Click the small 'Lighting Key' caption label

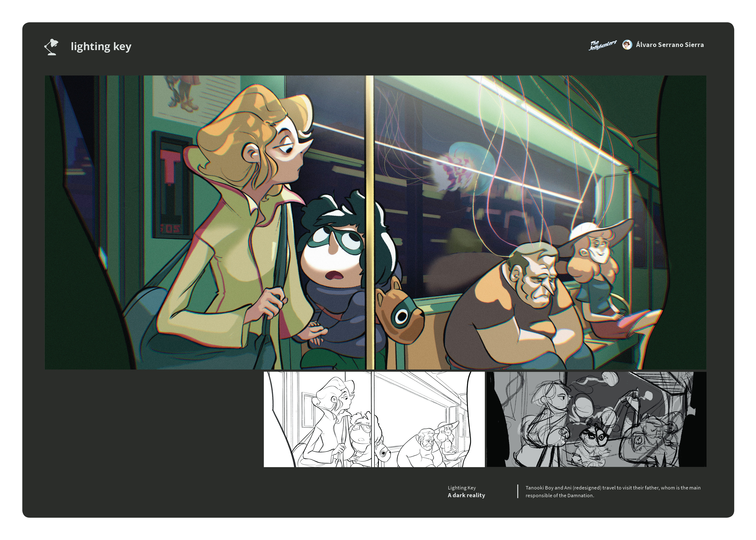pos(462,488)
